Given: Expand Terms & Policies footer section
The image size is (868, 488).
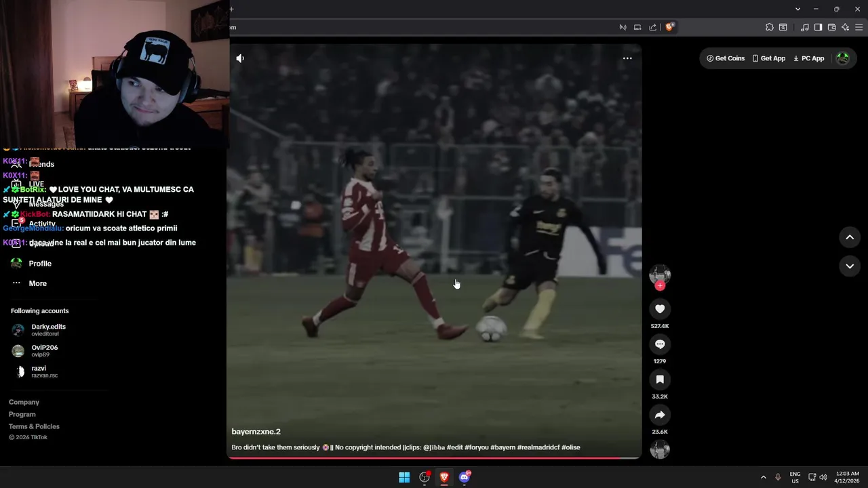Looking at the screenshot, I should 34,426.
